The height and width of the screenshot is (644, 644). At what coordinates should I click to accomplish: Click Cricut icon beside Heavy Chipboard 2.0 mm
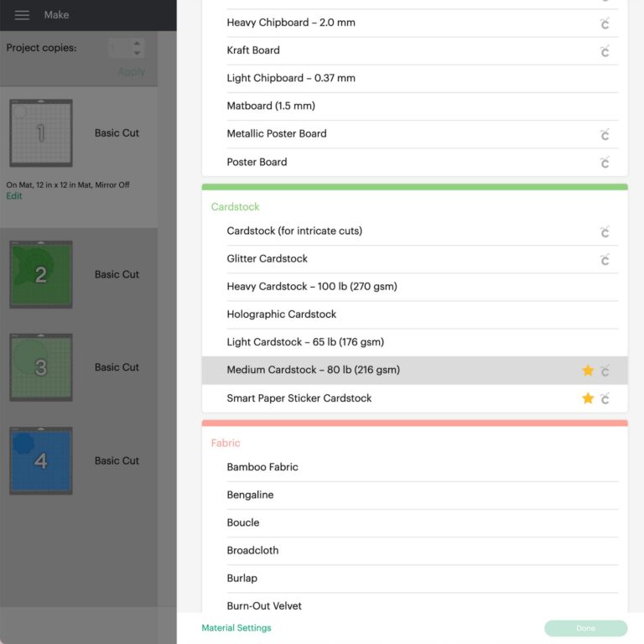(x=605, y=23)
